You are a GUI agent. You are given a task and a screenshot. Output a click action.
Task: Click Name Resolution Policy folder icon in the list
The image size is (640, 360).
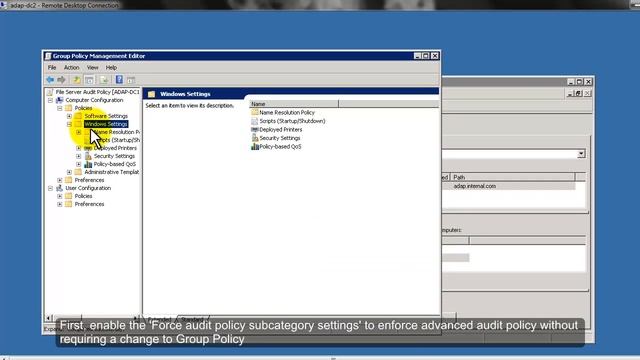point(255,112)
